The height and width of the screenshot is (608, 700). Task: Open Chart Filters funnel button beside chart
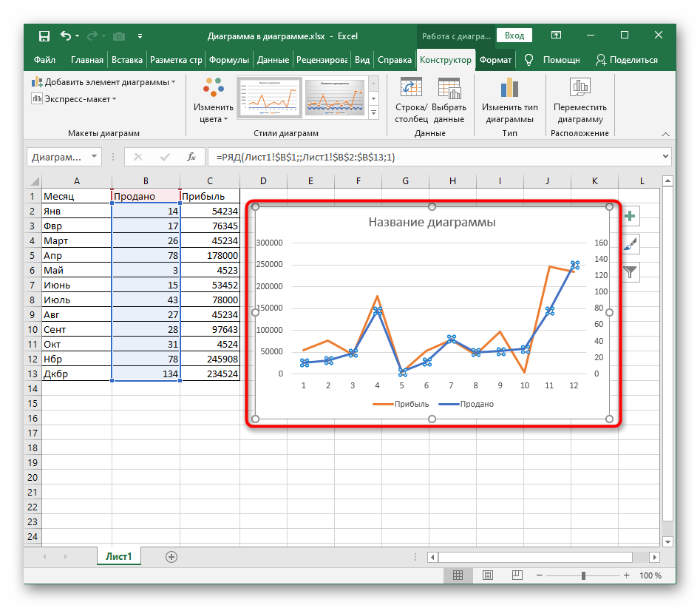pyautogui.click(x=630, y=272)
